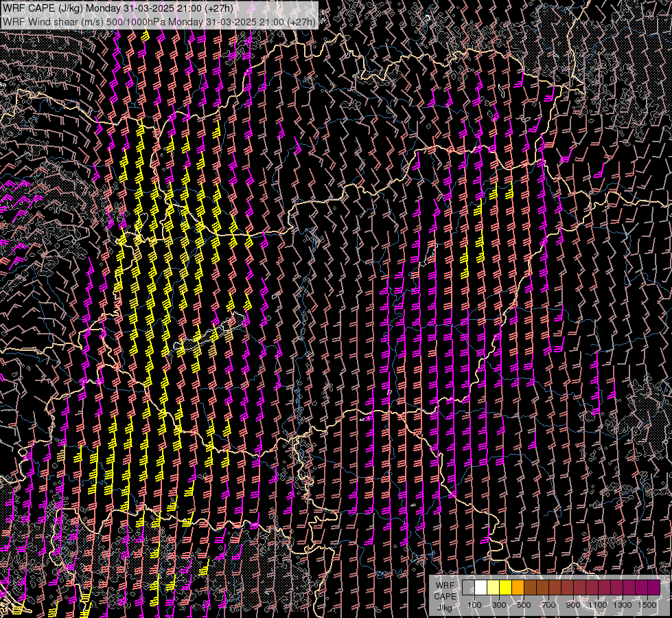Click the '700' legend value

[548, 605]
